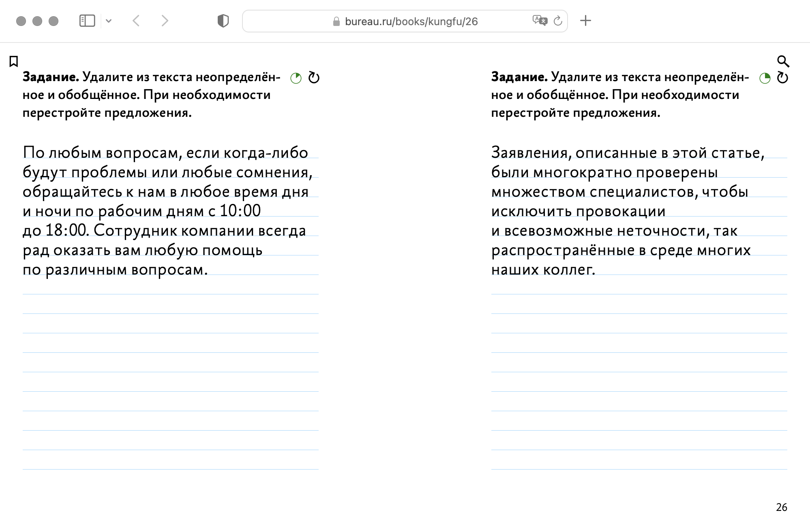Click into left exercise text starting 'По любым вопросам'
The image size is (810, 532).
point(170,211)
